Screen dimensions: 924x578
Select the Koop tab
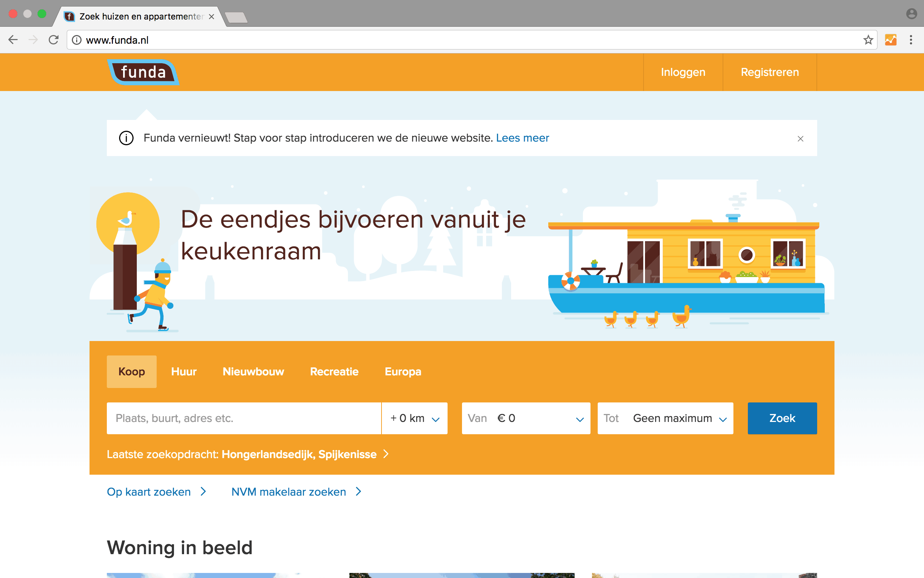[x=132, y=372]
